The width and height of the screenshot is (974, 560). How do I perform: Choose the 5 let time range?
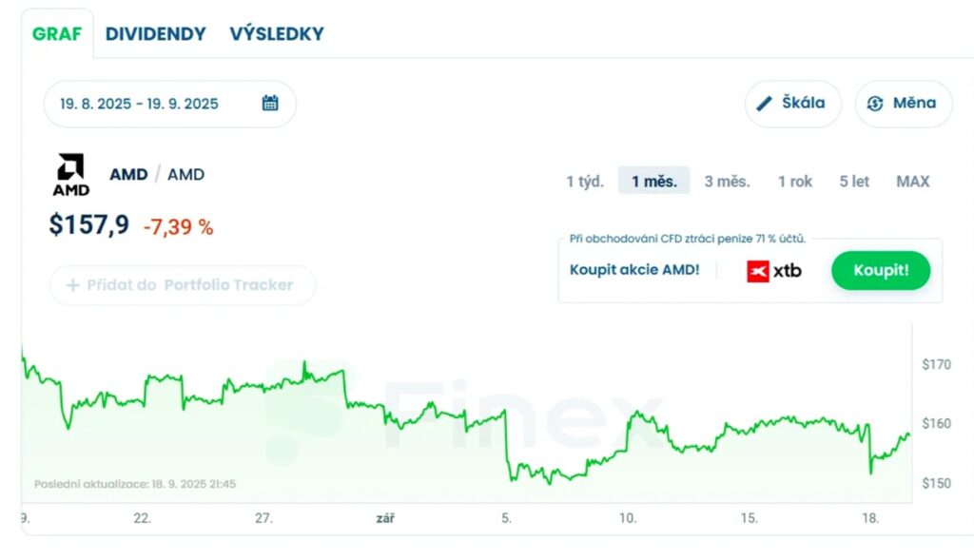tap(854, 182)
